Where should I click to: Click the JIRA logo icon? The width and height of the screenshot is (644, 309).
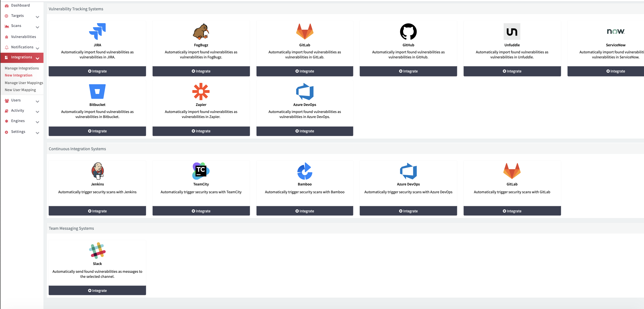click(97, 31)
